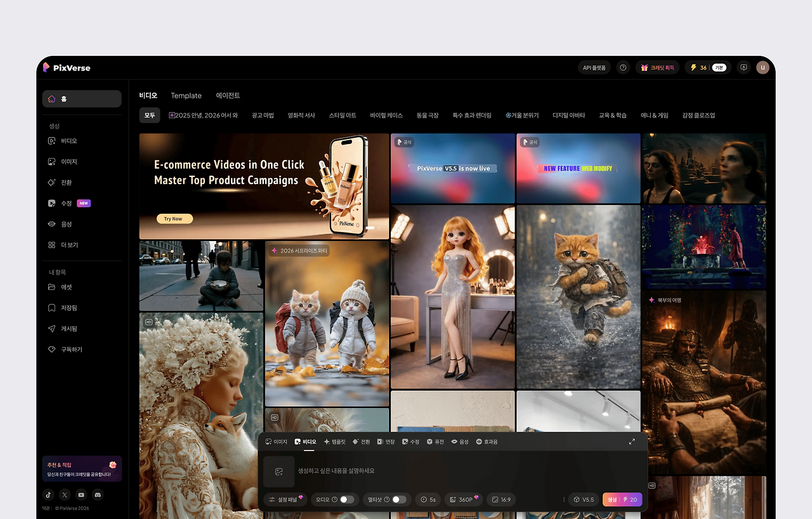Open the 설정 패널 settings panel
This screenshot has width=812, height=519.
click(285, 500)
